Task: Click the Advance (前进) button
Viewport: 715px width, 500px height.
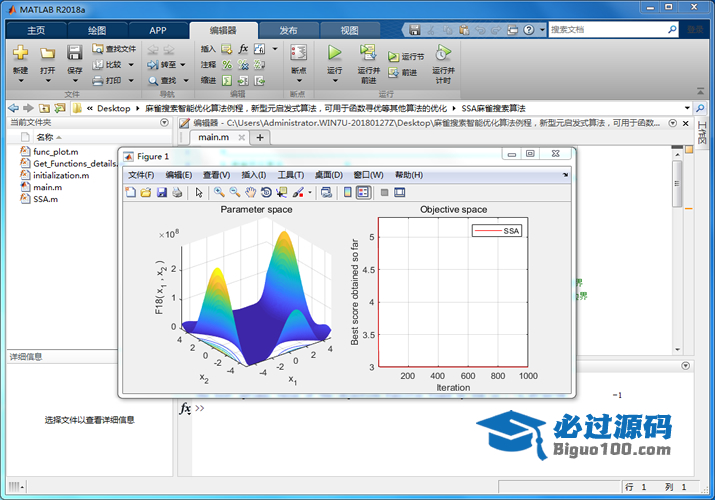Action: click(x=402, y=72)
